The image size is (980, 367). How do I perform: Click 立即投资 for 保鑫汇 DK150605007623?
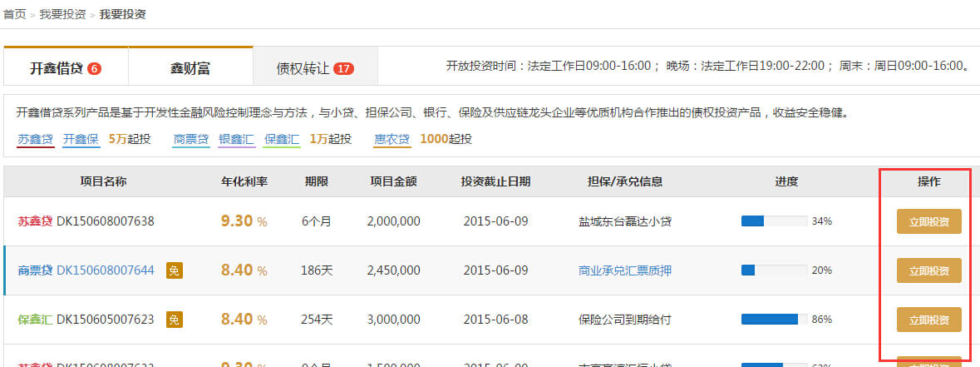pos(928,319)
